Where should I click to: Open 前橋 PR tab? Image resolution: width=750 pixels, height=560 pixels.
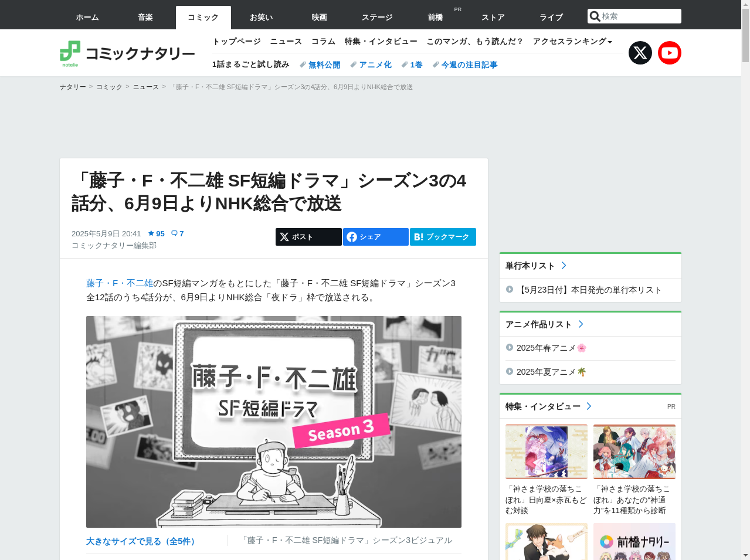click(x=435, y=18)
